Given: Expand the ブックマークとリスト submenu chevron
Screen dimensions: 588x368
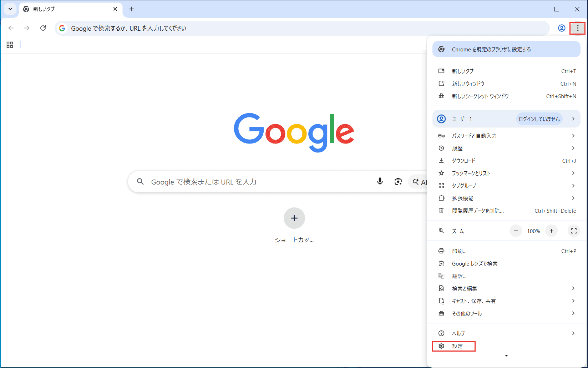Looking at the screenshot, I should point(573,173).
